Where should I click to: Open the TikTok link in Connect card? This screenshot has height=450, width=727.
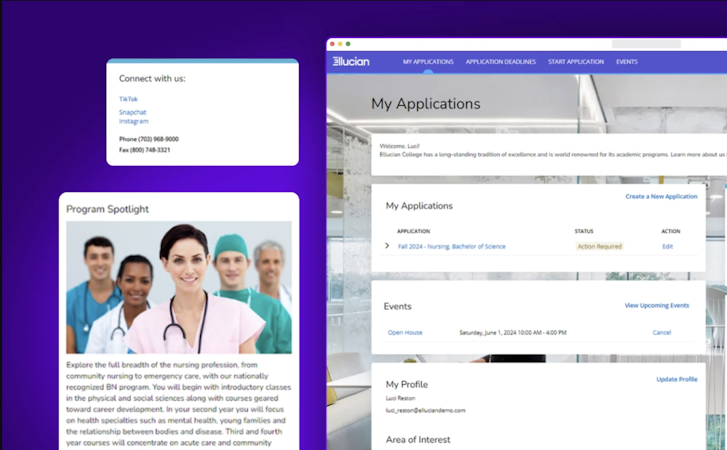pyautogui.click(x=128, y=99)
